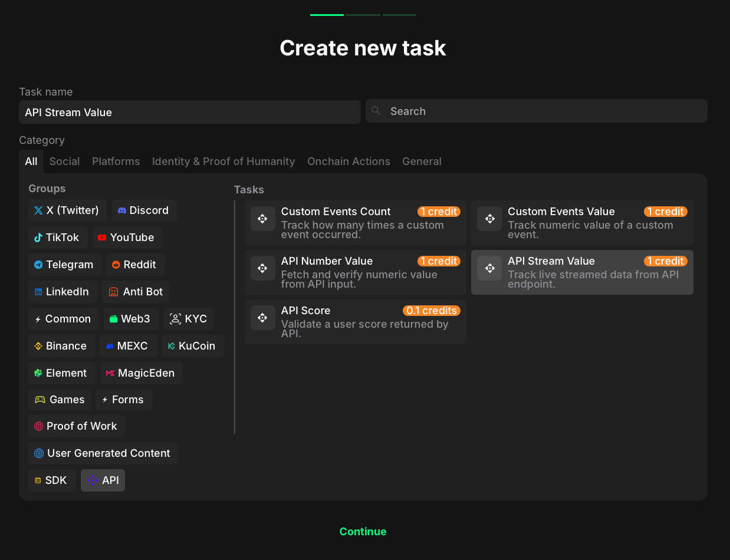Click the Custom Events Count task icon

263,219
